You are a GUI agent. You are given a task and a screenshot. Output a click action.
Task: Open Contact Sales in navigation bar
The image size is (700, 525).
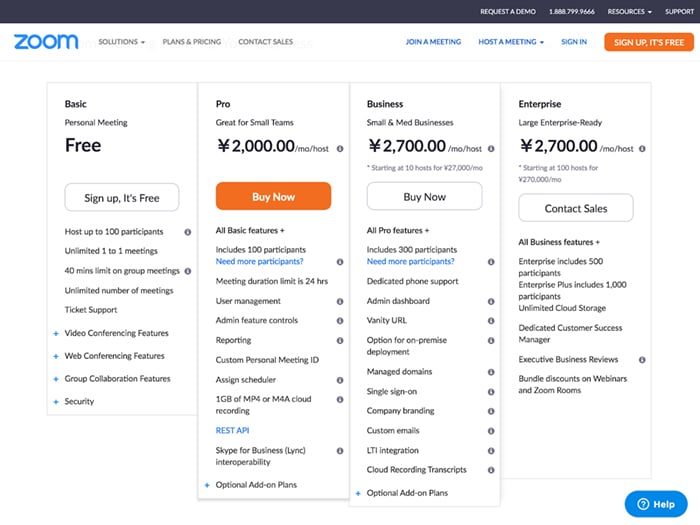[x=266, y=42]
